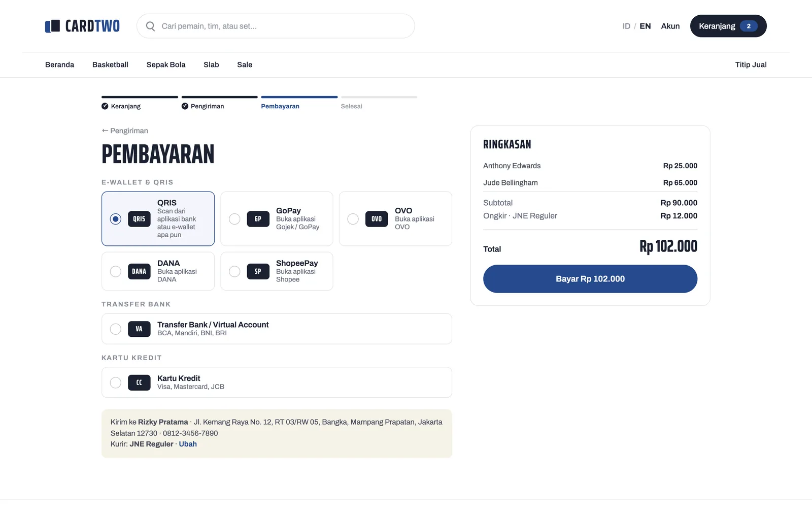Open the Sepak Bola category
This screenshot has width=812, height=508.
166,65
